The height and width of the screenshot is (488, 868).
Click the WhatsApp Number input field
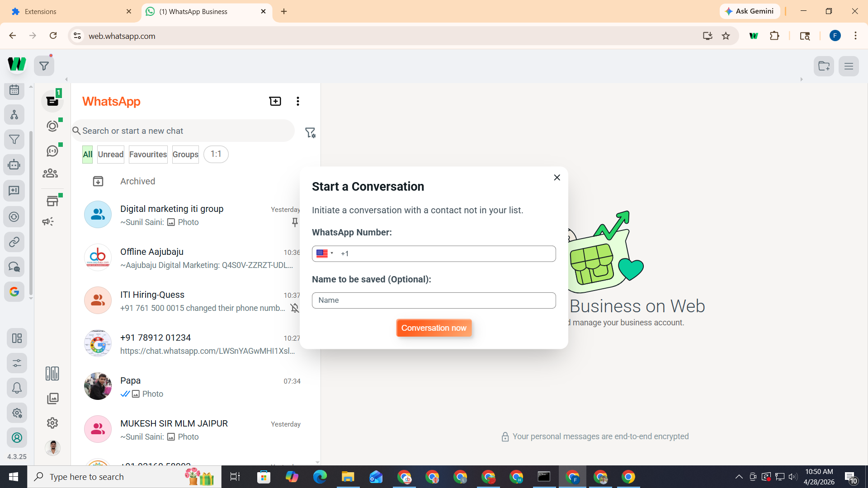point(434,253)
